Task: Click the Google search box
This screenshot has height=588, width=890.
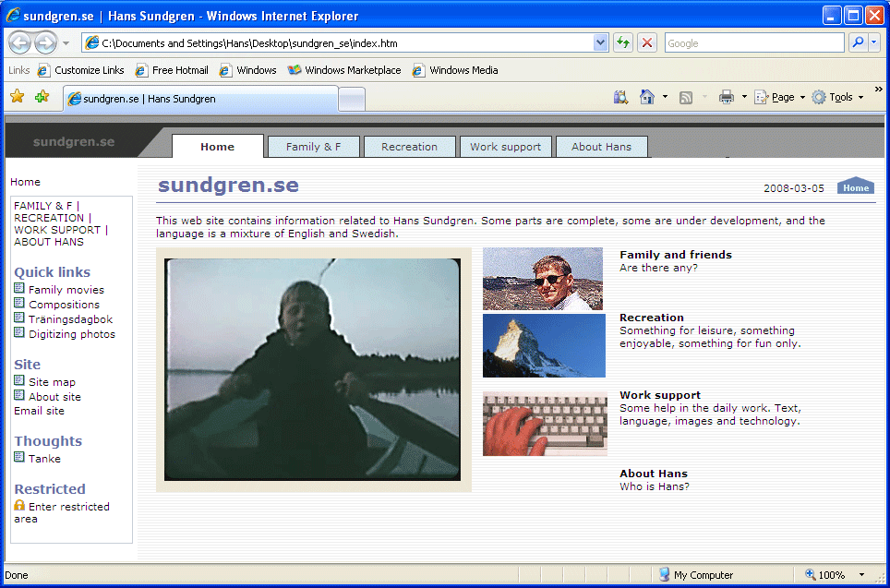Action: (x=755, y=43)
